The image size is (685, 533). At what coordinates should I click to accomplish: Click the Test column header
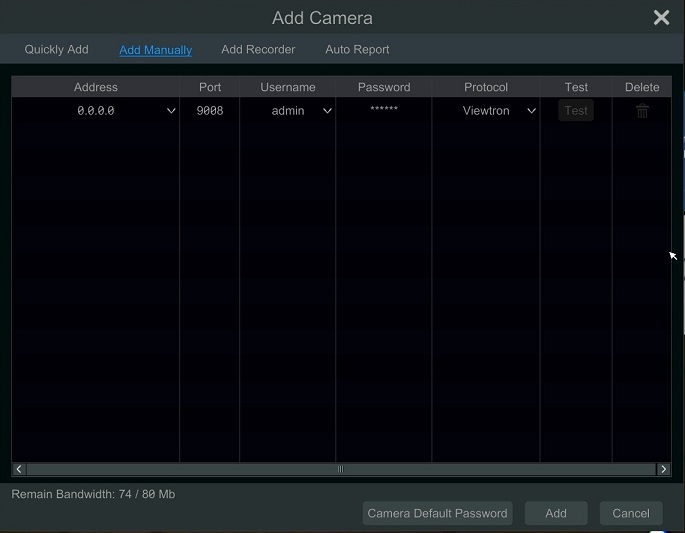pos(576,87)
